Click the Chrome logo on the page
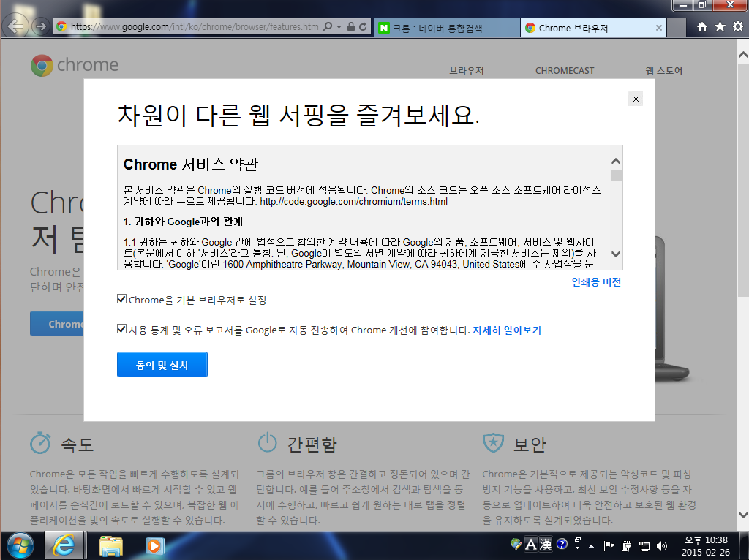The width and height of the screenshot is (749, 560). pyautogui.click(x=75, y=65)
